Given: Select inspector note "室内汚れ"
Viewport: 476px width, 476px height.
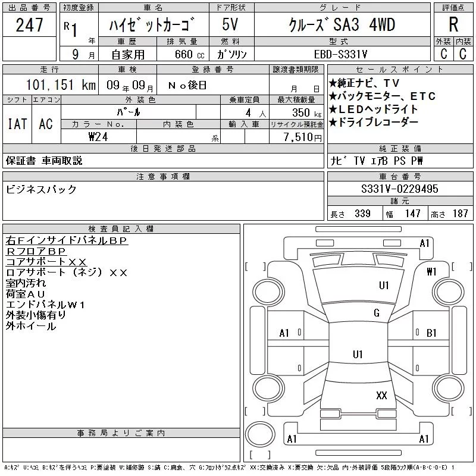Looking at the screenshot, I should (x=26, y=283).
